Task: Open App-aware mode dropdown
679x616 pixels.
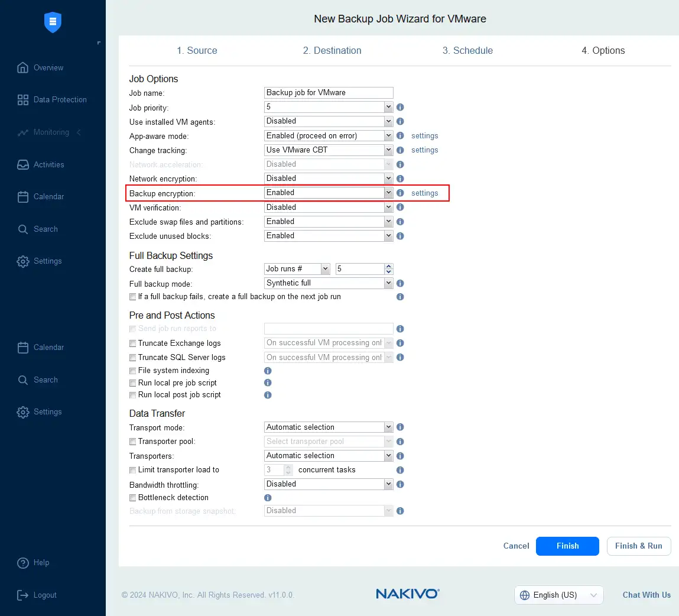Action: point(329,135)
